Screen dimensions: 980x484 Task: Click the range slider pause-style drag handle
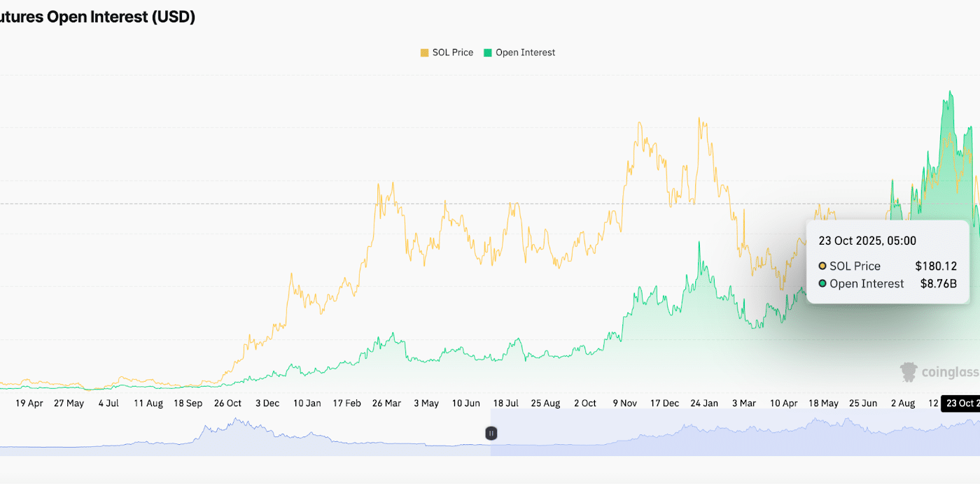pos(491,434)
